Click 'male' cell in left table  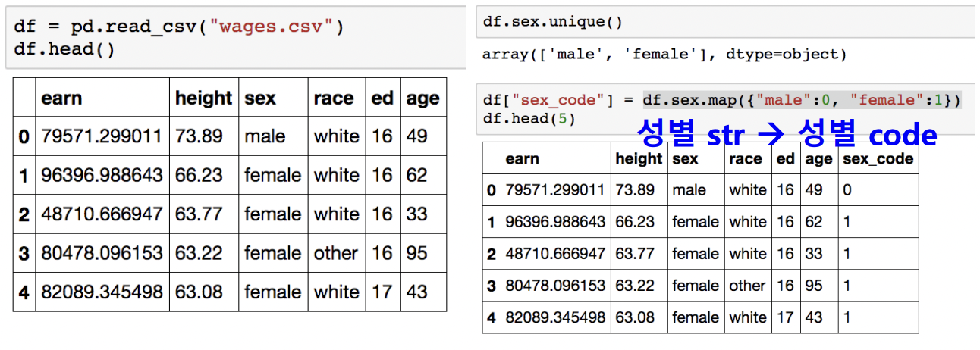click(265, 136)
